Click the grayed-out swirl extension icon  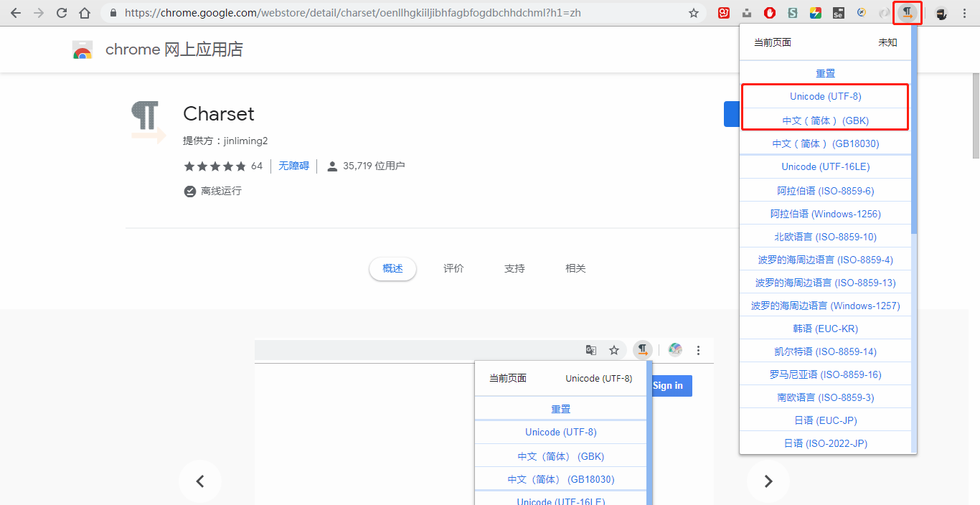click(885, 13)
